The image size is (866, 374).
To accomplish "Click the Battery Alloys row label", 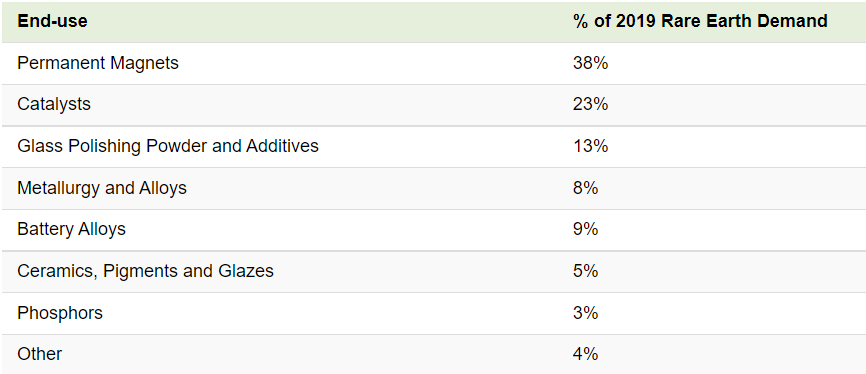I will pyautogui.click(x=71, y=229).
